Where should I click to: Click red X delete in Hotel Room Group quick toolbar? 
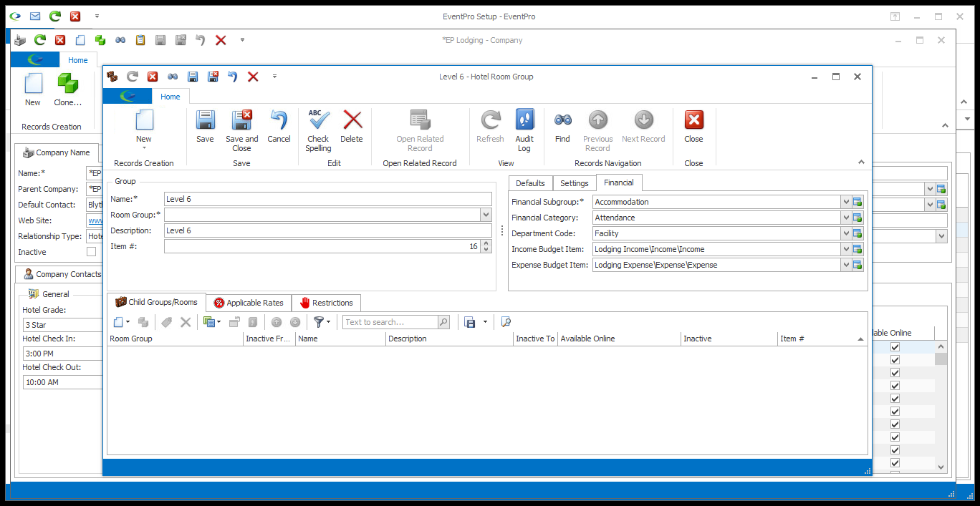[253, 77]
